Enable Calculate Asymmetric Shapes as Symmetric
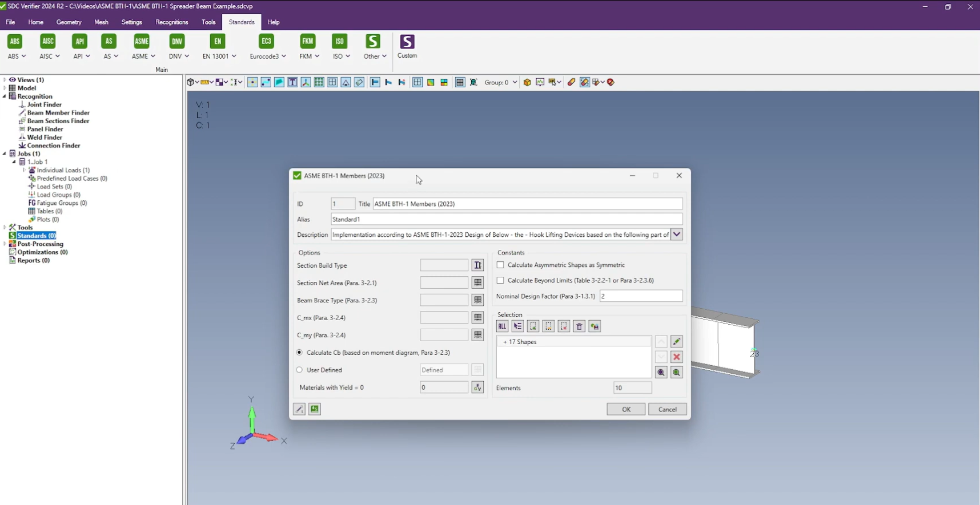 (500, 265)
